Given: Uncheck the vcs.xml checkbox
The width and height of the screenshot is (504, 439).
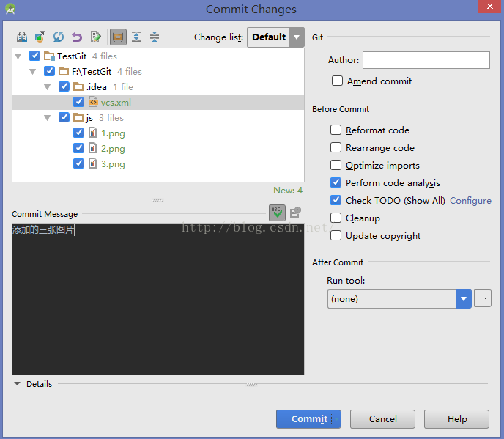Looking at the screenshot, I should (78, 102).
